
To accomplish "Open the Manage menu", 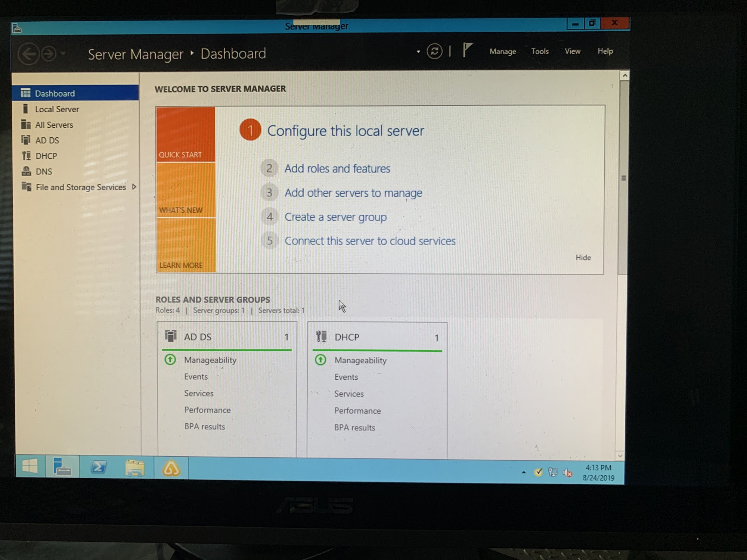I will (x=503, y=51).
